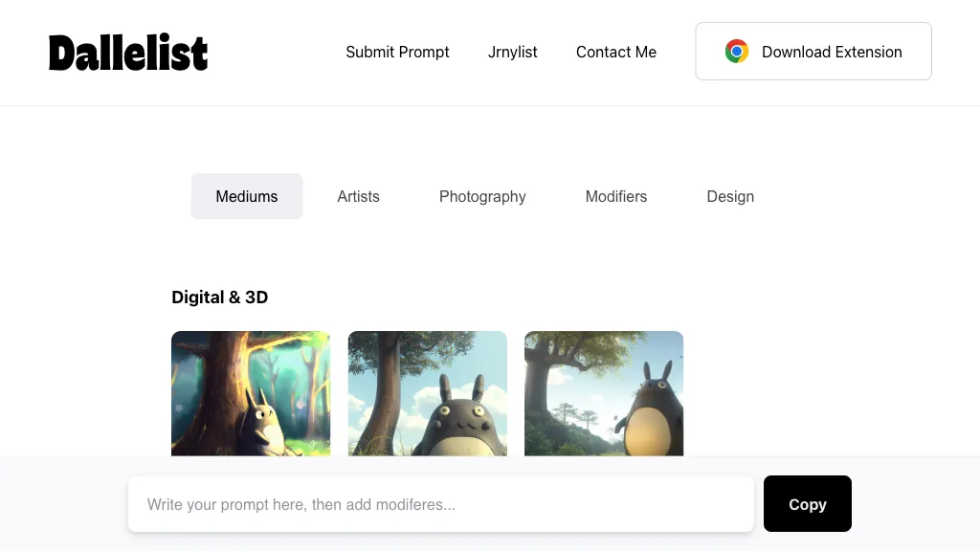Viewport: 980px width, 551px height.
Task: Open the Mediums tab
Action: (247, 196)
